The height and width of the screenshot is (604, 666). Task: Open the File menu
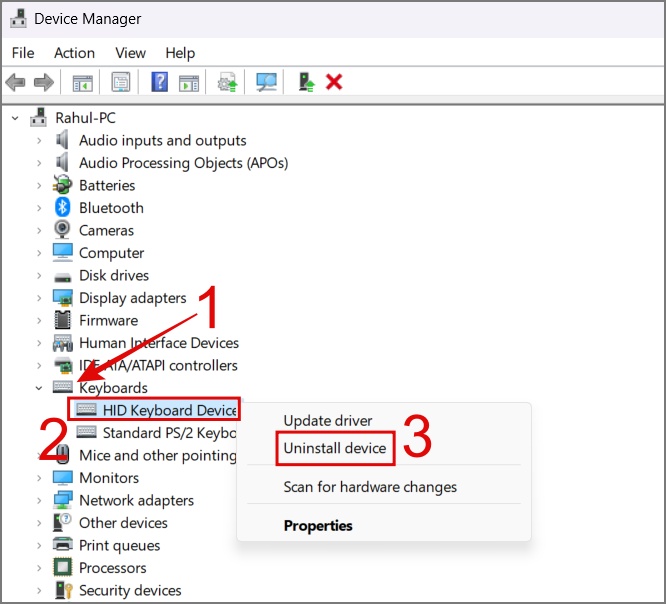pyautogui.click(x=23, y=53)
